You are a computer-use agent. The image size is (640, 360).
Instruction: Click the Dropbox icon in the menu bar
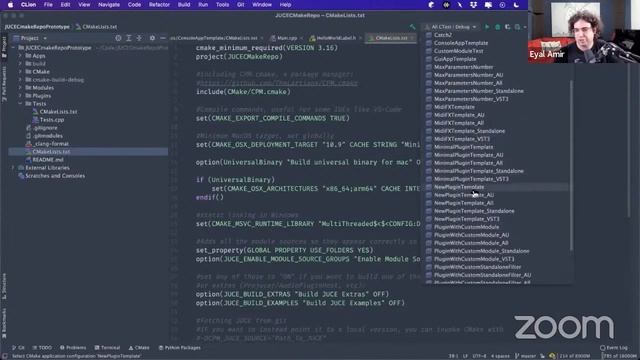coord(473,5)
